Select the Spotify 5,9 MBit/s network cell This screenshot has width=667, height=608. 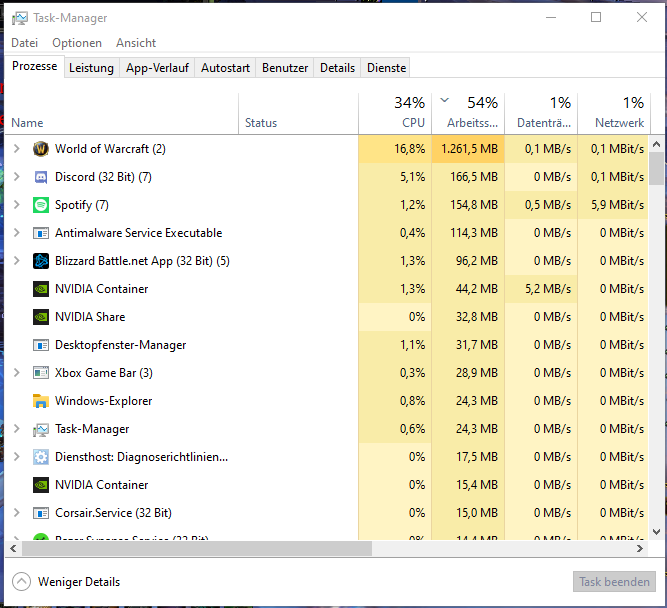click(x=613, y=205)
